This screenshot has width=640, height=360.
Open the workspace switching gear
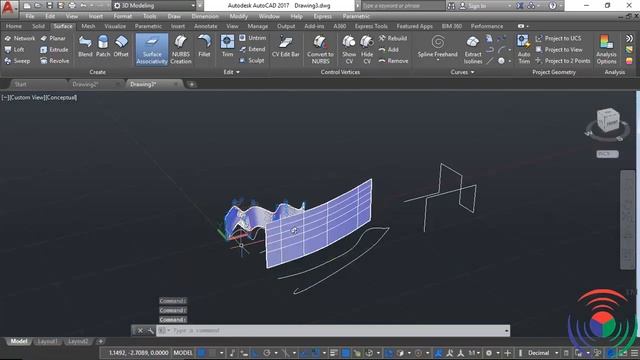pos(489,353)
